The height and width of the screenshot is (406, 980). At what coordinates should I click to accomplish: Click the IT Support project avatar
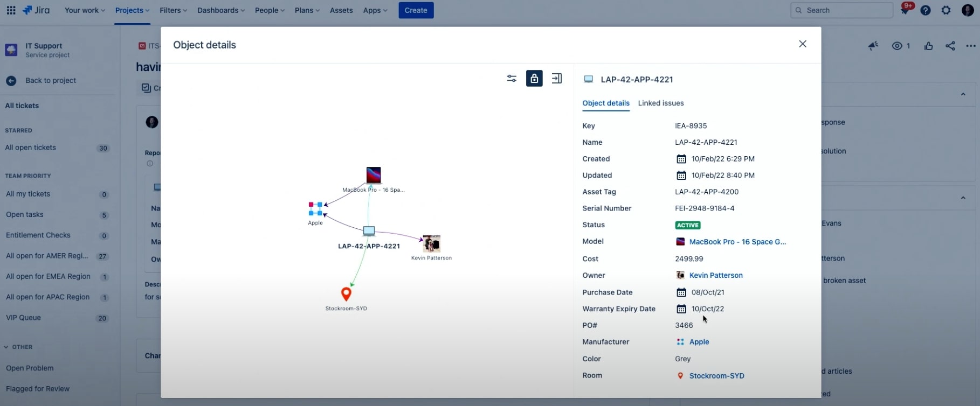coord(11,50)
